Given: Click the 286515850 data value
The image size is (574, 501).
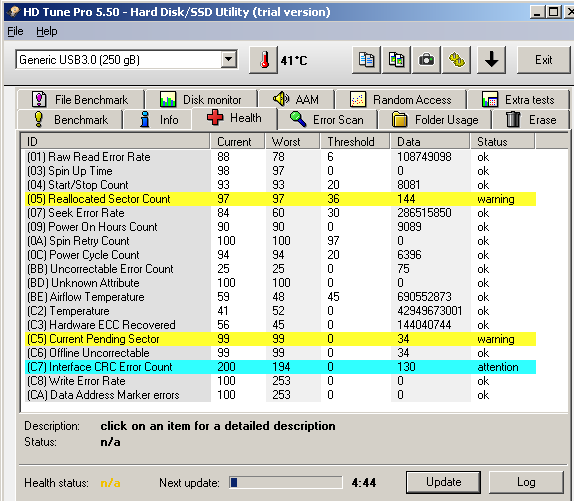Looking at the screenshot, I should point(424,213).
